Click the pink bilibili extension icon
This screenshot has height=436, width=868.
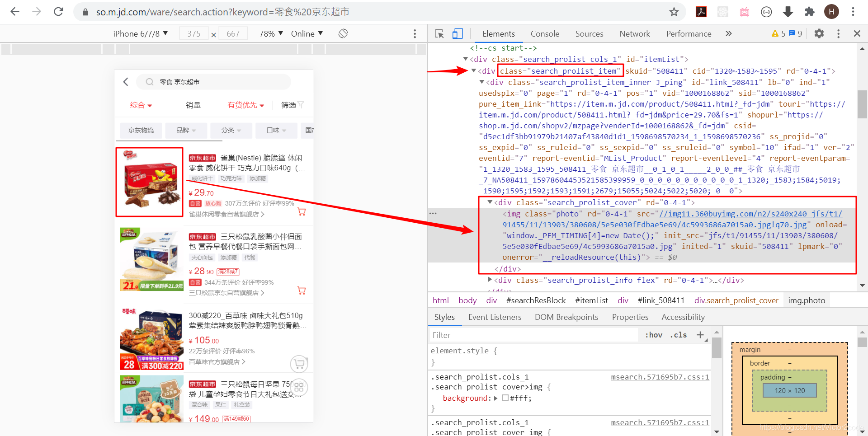pyautogui.click(x=745, y=12)
